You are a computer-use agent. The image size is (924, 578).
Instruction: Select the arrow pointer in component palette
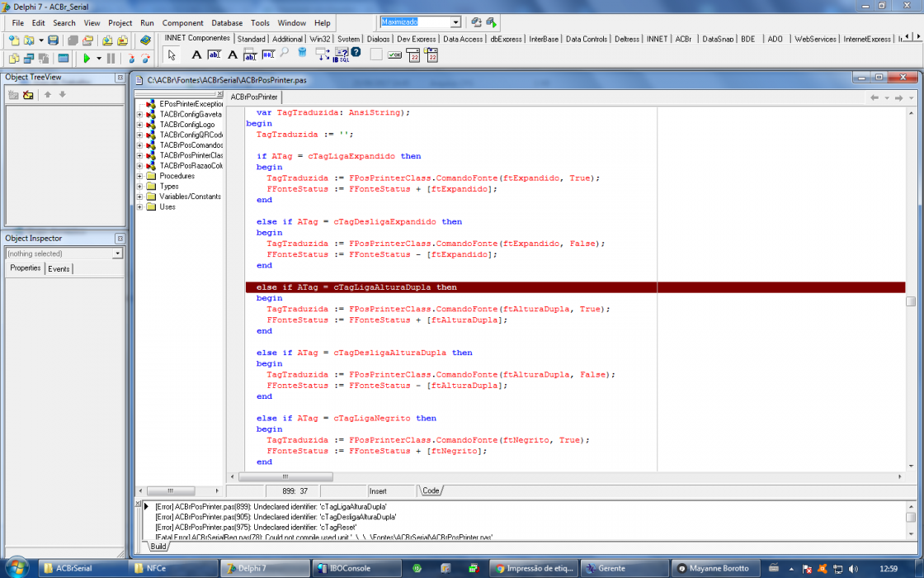172,54
